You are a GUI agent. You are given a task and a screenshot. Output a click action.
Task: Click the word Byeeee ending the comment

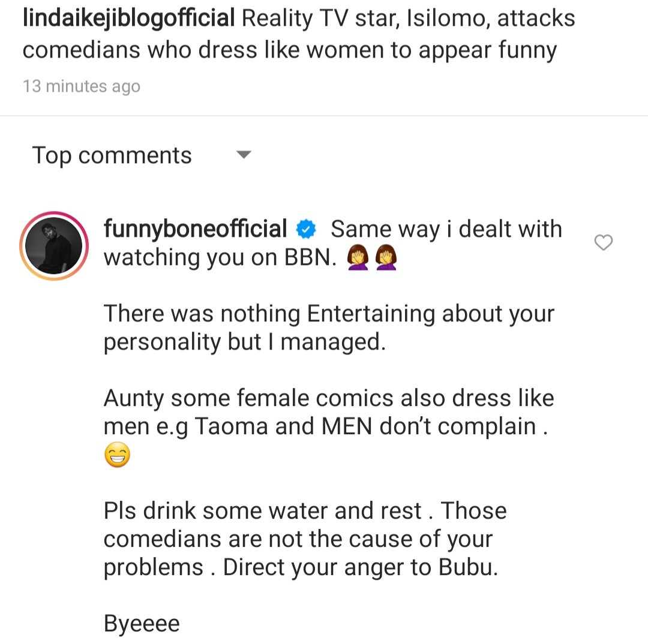(x=142, y=624)
